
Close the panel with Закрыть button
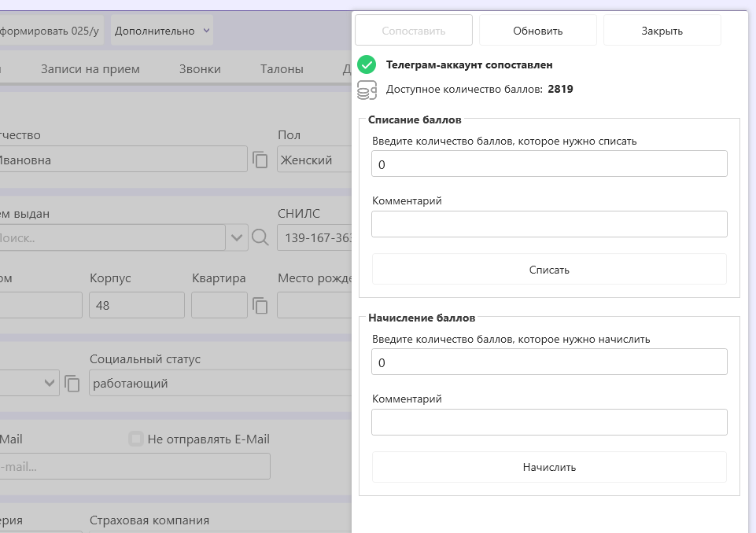click(662, 31)
